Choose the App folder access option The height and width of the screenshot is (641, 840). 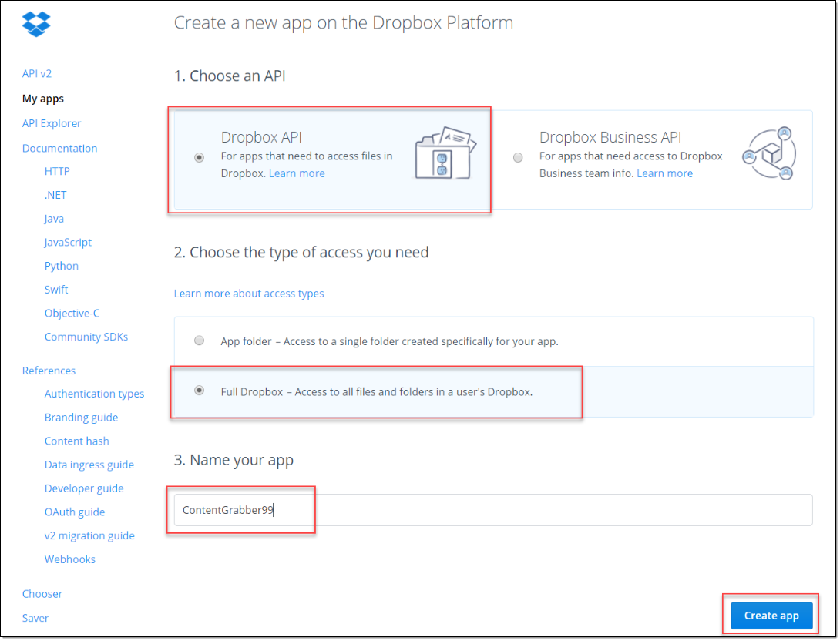pos(200,341)
